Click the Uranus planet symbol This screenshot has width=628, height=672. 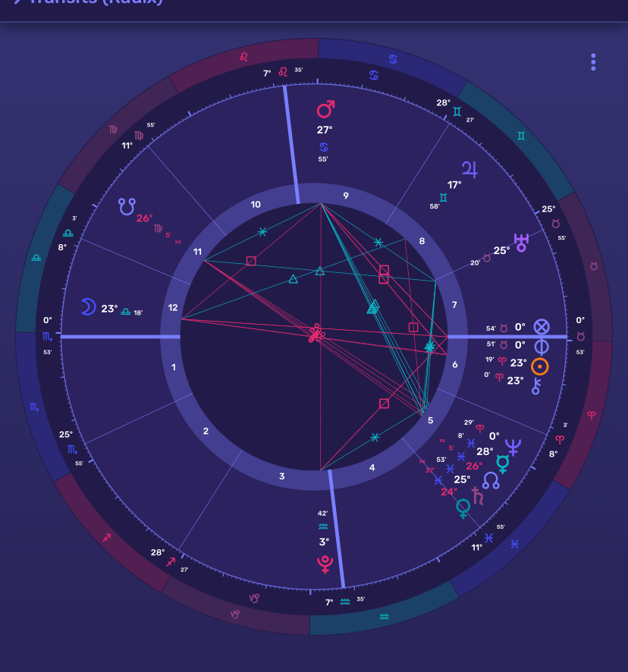(521, 242)
